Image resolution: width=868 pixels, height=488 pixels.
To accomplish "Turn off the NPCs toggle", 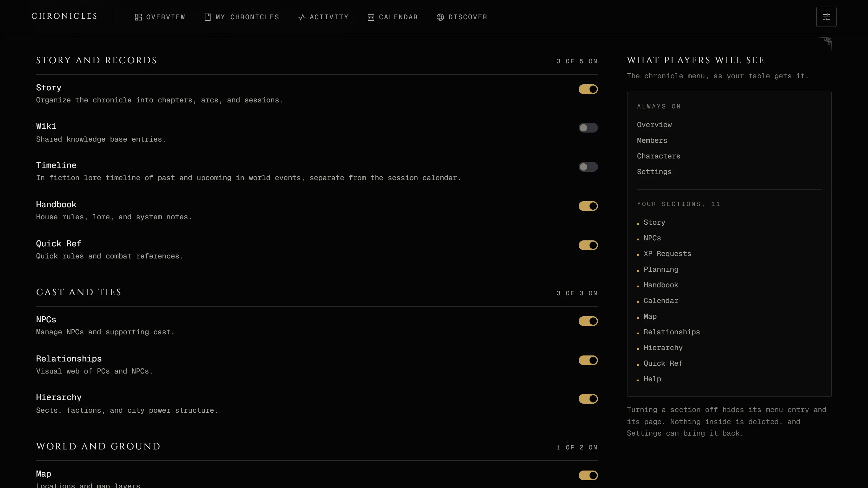I will click(x=588, y=321).
